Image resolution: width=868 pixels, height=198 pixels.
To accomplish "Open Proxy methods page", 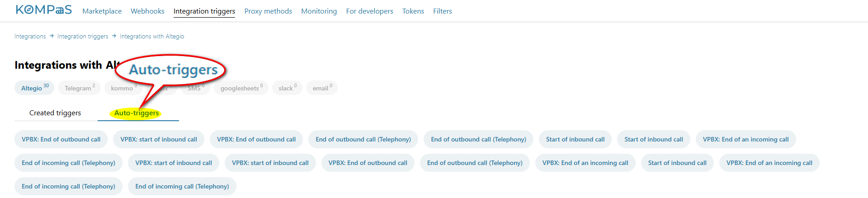I will tap(268, 11).
